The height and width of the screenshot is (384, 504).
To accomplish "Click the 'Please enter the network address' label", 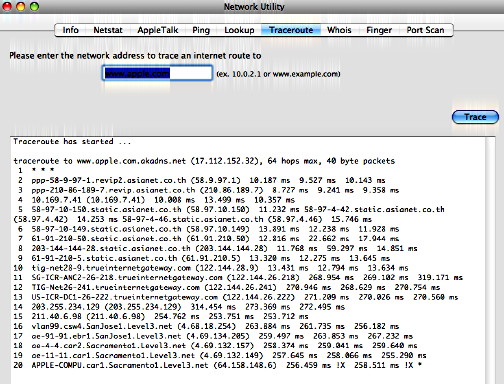I will [135, 56].
